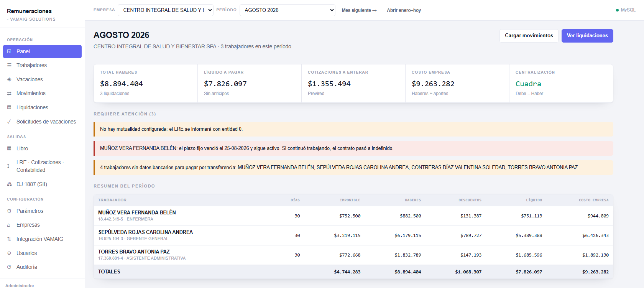Click the Vacaciones sun icon
Viewport: 644px width, 288px height.
click(x=9, y=79)
